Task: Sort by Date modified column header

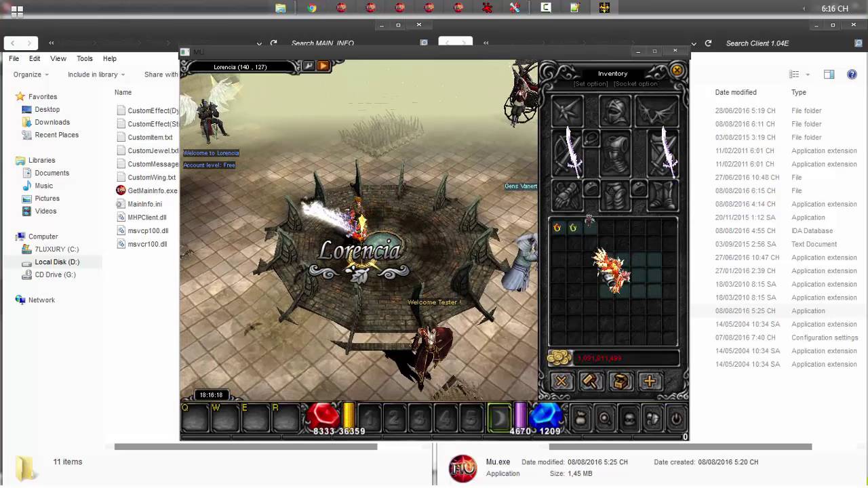Action: 736,92
